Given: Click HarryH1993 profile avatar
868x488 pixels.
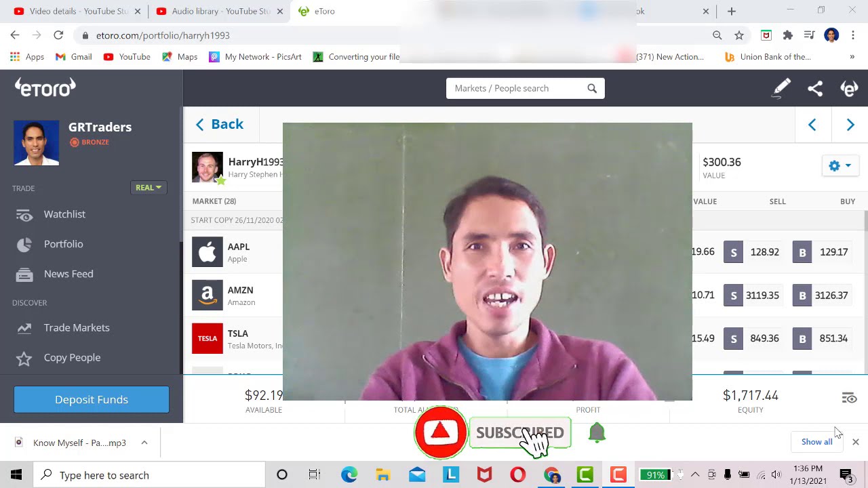Looking at the screenshot, I should click(x=208, y=167).
